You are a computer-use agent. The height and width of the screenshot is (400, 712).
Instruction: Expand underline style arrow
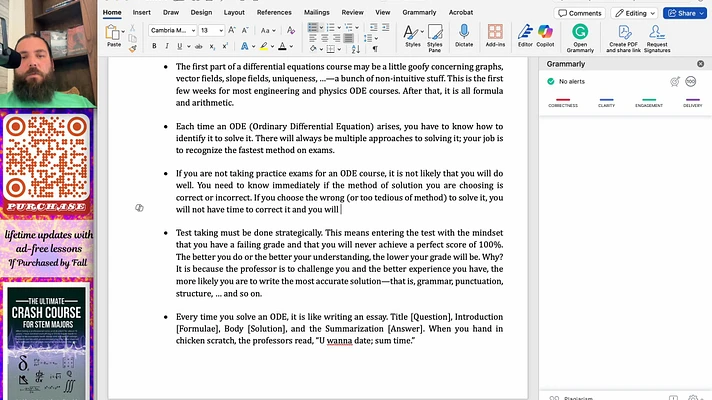pyautogui.click(x=188, y=46)
